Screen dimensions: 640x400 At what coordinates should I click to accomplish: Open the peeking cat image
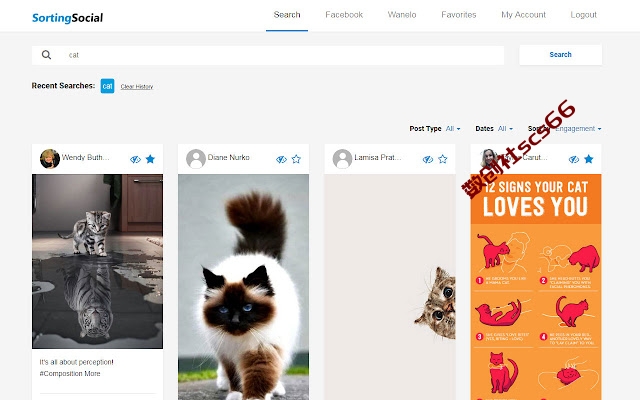390,287
